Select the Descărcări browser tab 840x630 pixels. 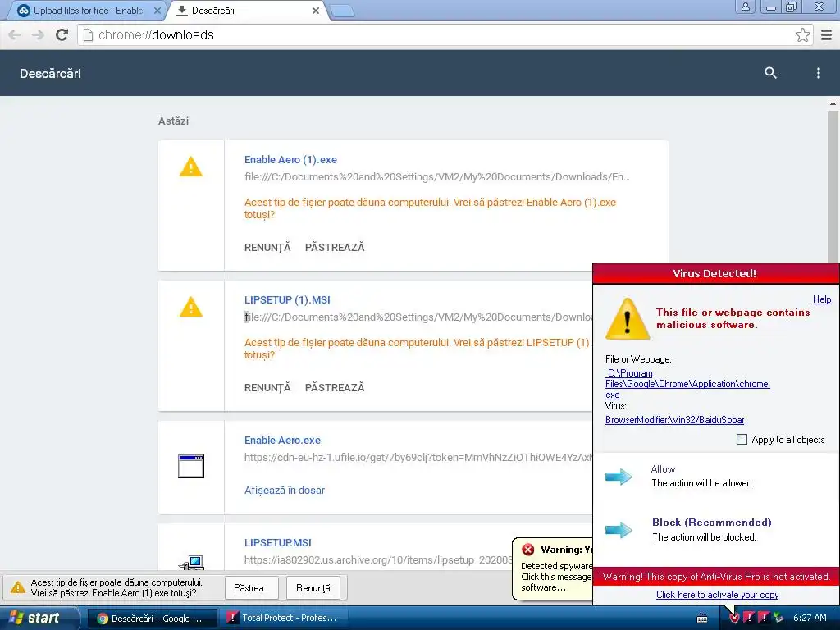click(x=247, y=11)
